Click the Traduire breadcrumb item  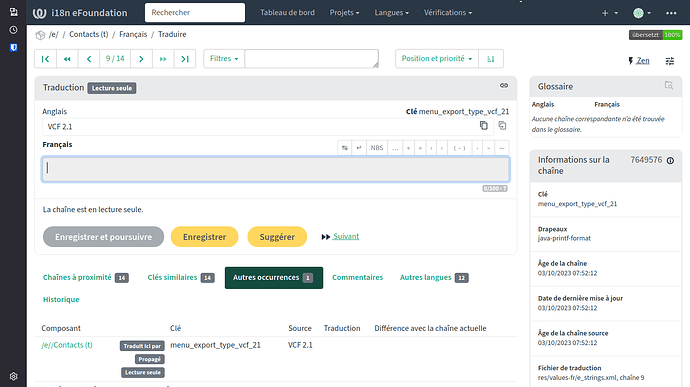[172, 34]
